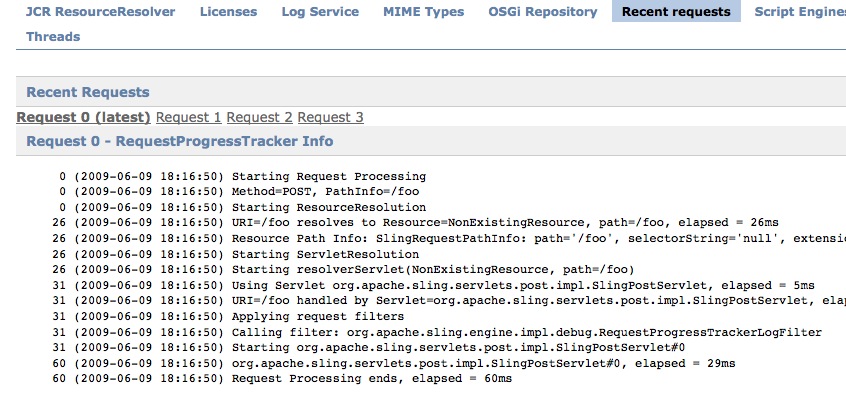Click the 'Request Processing ends' log line

tap(372, 379)
